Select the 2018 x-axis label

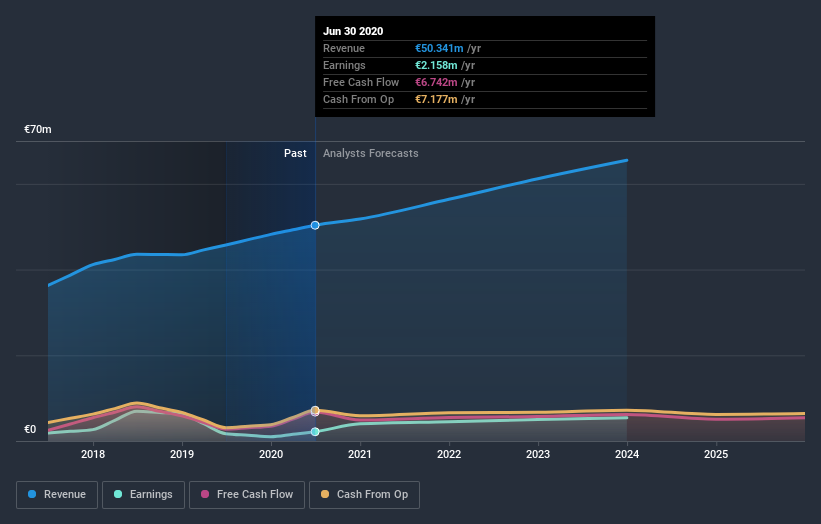[x=93, y=454]
